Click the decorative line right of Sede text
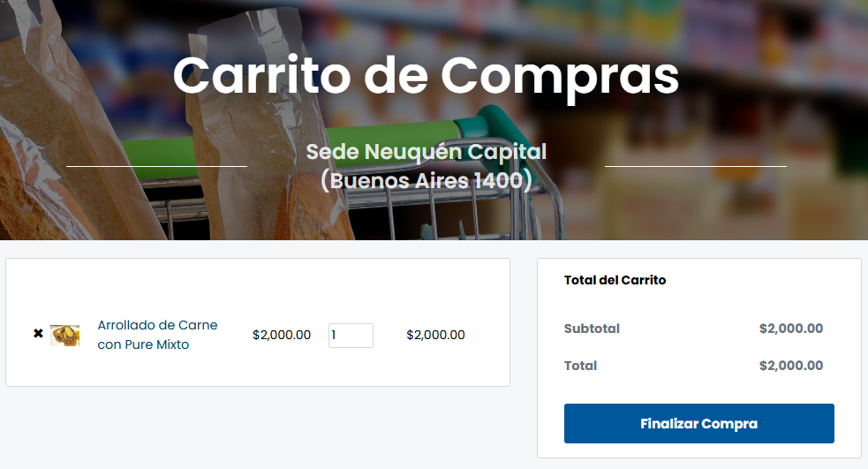 click(695, 166)
